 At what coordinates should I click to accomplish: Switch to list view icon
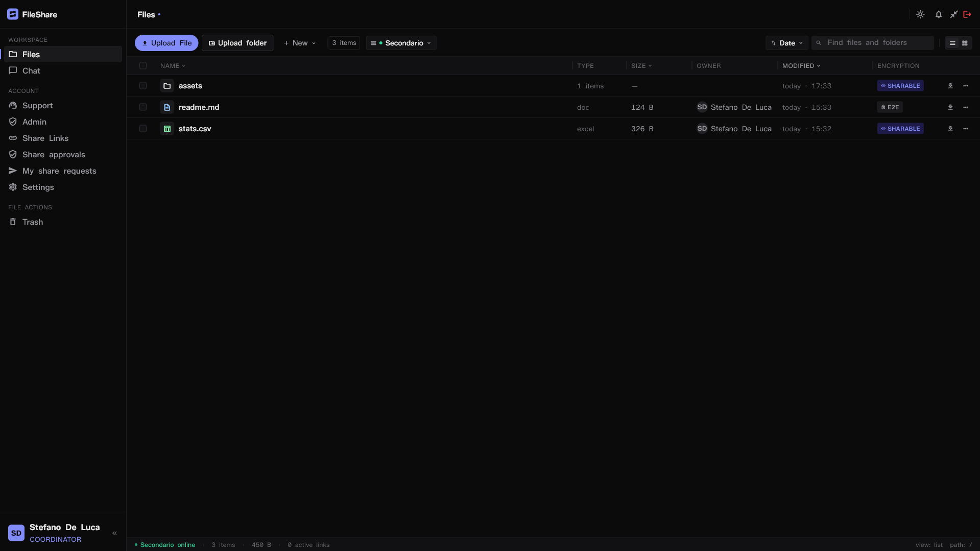coord(952,43)
